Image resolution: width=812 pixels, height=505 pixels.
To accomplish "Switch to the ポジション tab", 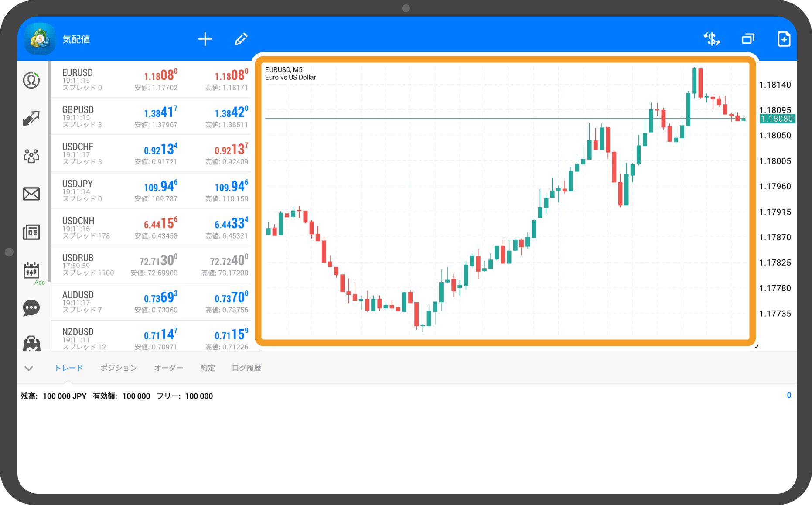I will coord(119,368).
